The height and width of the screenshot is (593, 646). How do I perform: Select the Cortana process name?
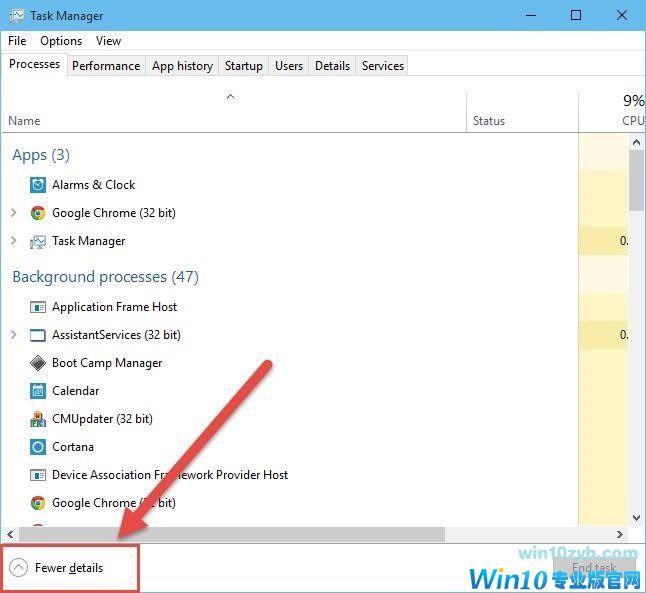(73, 447)
